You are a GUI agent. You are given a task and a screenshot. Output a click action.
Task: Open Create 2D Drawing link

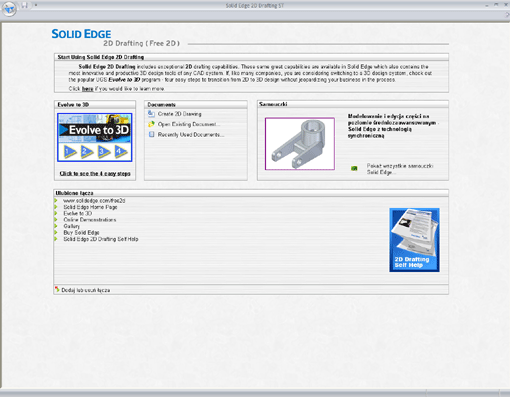click(x=179, y=114)
